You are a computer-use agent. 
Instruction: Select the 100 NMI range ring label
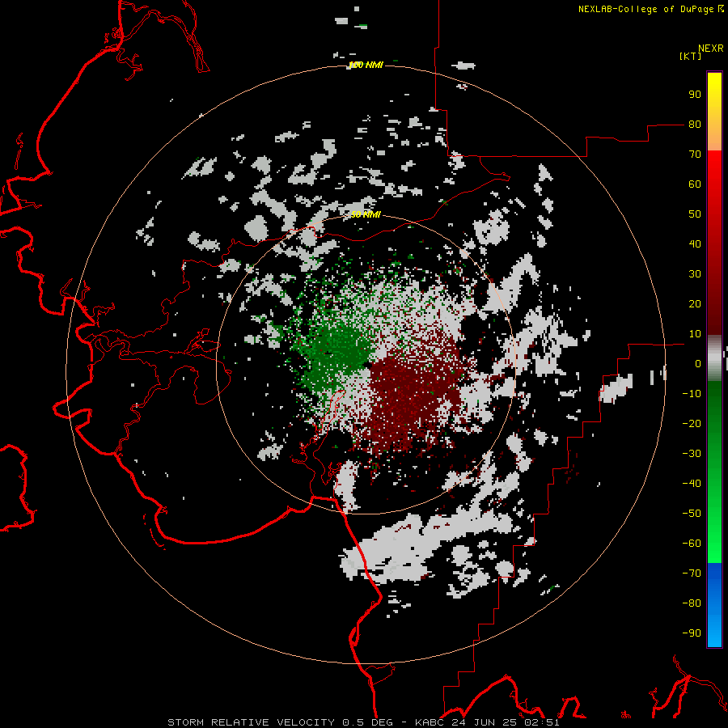pyautogui.click(x=366, y=65)
